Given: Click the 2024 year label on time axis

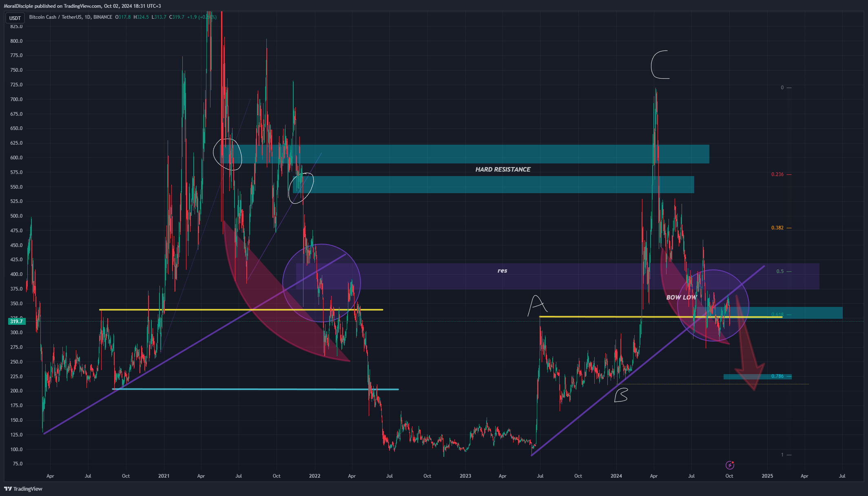Looking at the screenshot, I should tap(616, 476).
